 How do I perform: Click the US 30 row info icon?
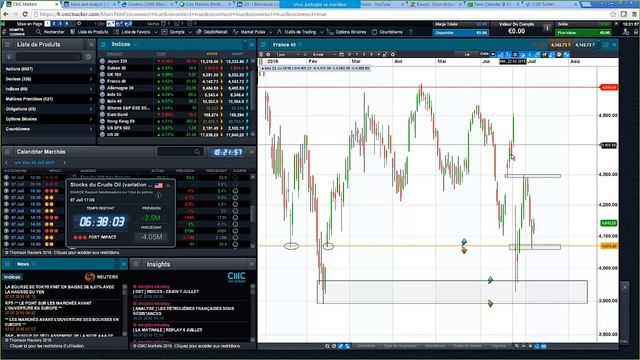click(102, 134)
